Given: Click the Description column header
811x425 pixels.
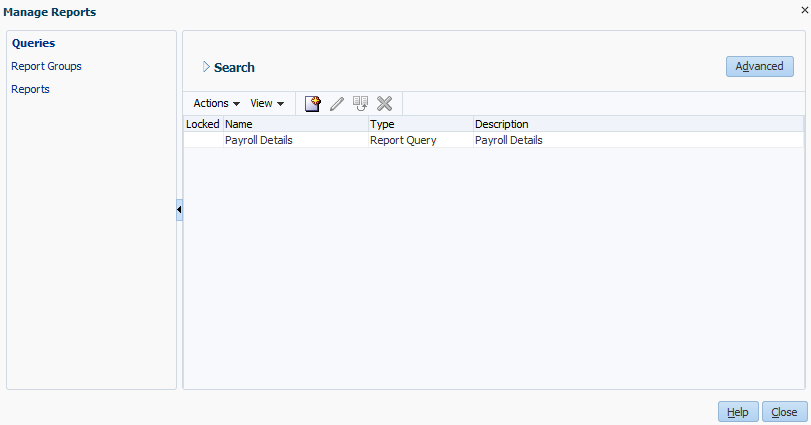Looking at the screenshot, I should 501,124.
